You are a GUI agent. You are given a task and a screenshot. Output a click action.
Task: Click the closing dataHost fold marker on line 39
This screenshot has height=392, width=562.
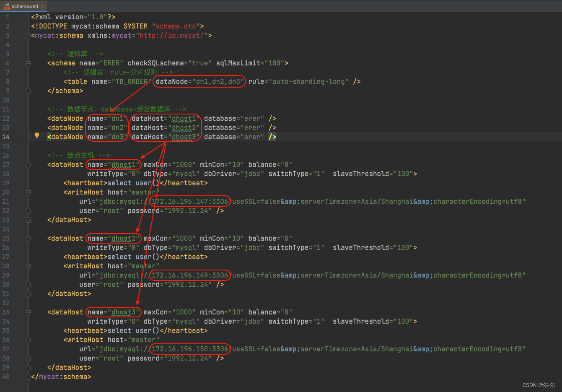coord(28,368)
